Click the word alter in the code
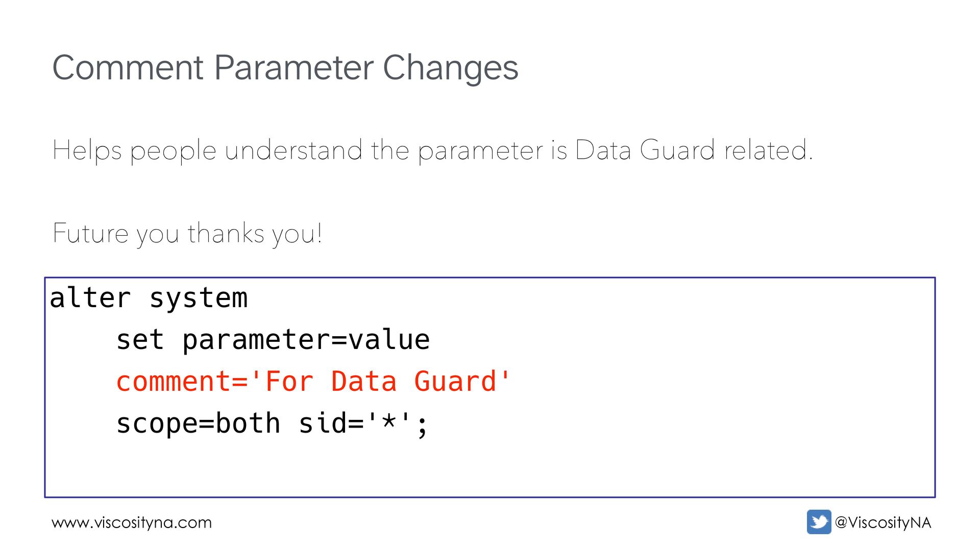 click(x=90, y=298)
